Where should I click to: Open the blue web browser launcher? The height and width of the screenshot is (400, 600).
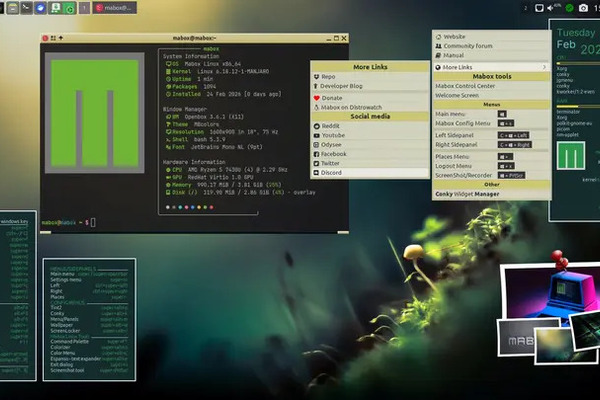point(41,8)
